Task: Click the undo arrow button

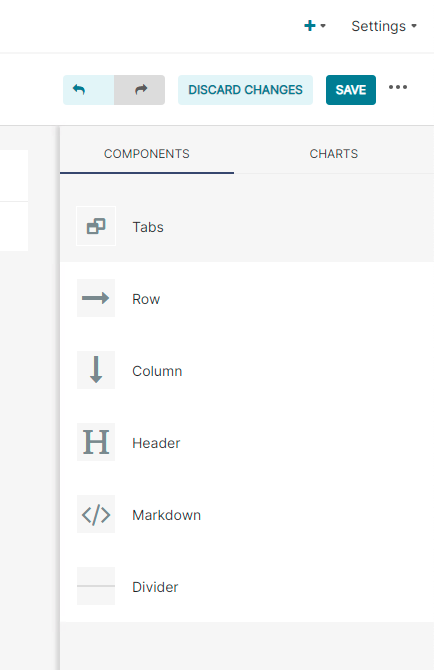Action: coord(88,90)
